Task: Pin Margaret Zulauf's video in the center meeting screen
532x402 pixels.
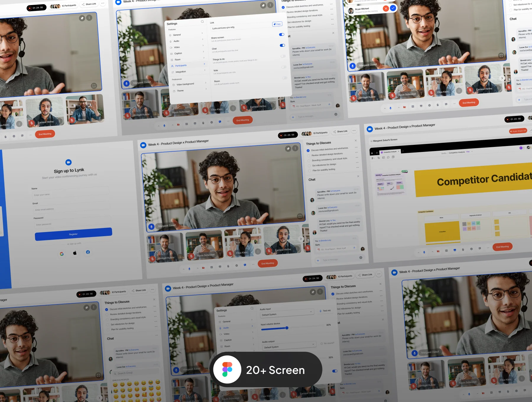Action: coord(288,149)
